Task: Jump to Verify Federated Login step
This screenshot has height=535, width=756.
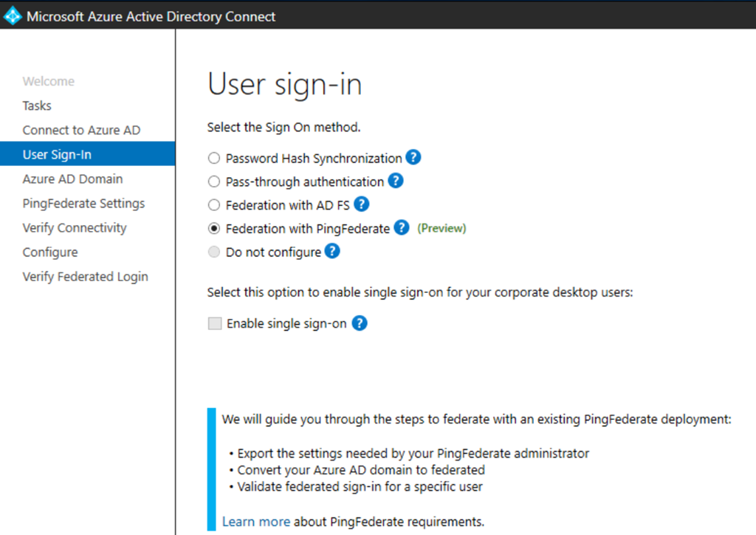Action: [85, 276]
